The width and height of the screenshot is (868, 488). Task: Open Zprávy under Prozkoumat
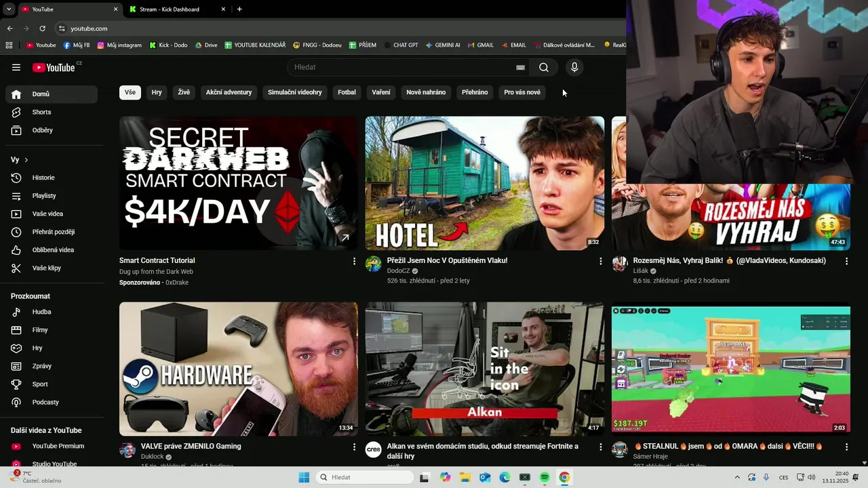coord(52,366)
